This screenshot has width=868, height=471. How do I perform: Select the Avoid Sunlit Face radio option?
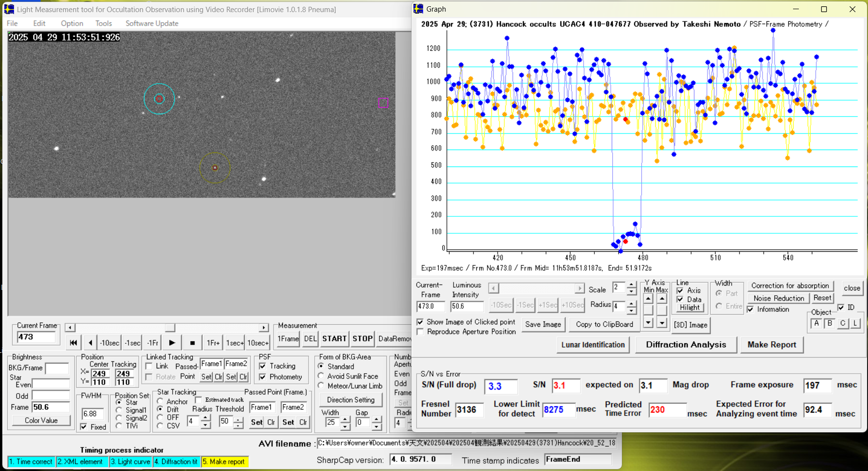(321, 376)
